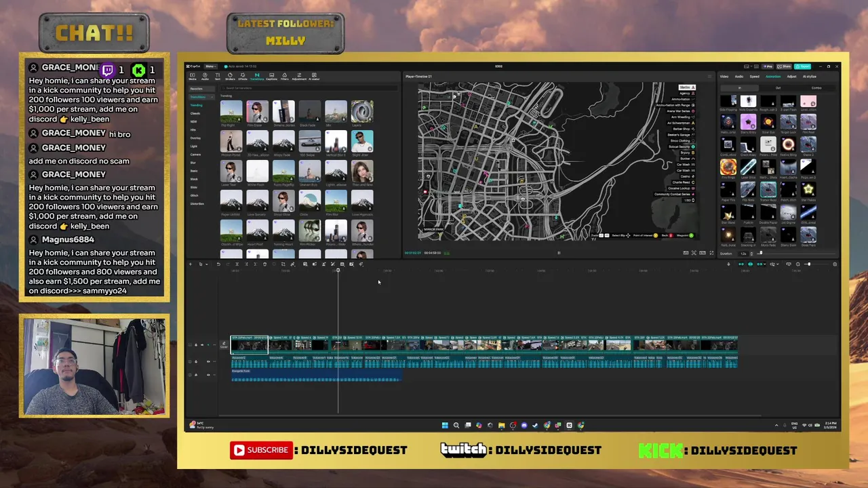Open the Windows Start menu

(x=445, y=425)
